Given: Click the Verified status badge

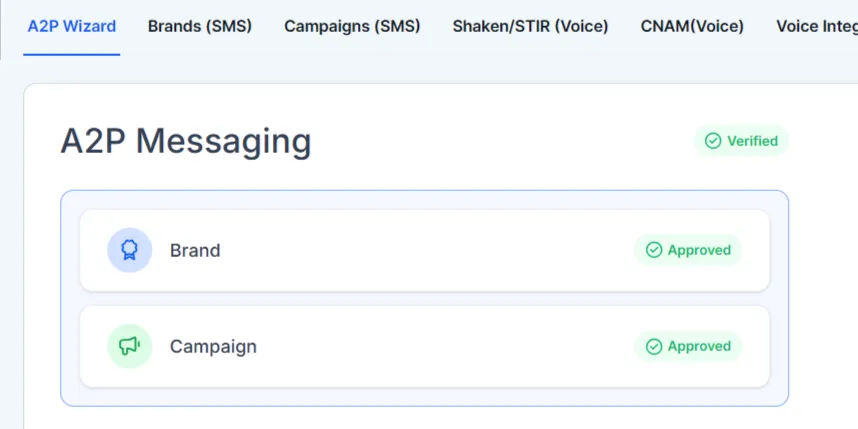Looking at the screenshot, I should (741, 141).
